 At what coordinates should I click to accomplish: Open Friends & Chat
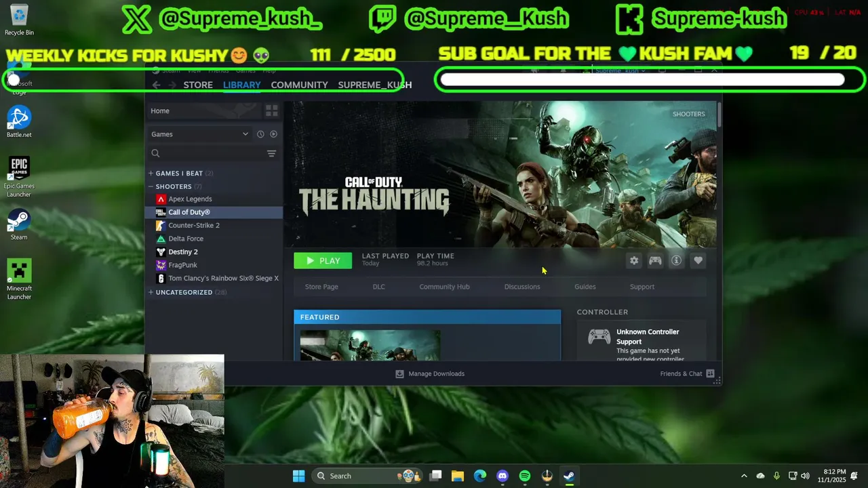tap(688, 373)
